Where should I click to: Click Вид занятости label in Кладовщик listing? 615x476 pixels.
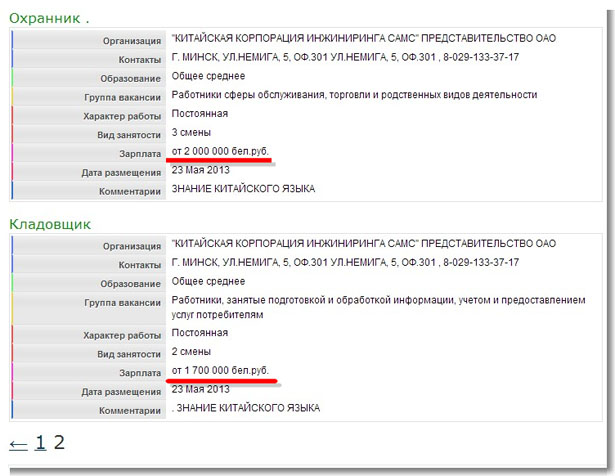(x=128, y=355)
